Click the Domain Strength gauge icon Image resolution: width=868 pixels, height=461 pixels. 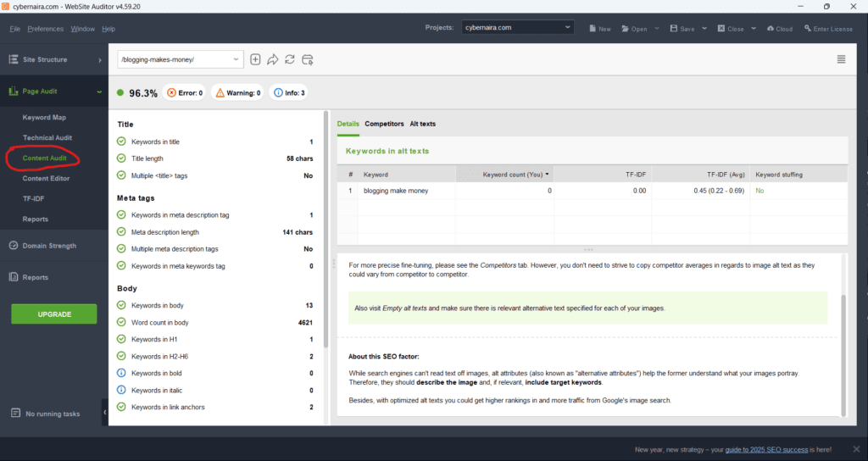tap(14, 245)
